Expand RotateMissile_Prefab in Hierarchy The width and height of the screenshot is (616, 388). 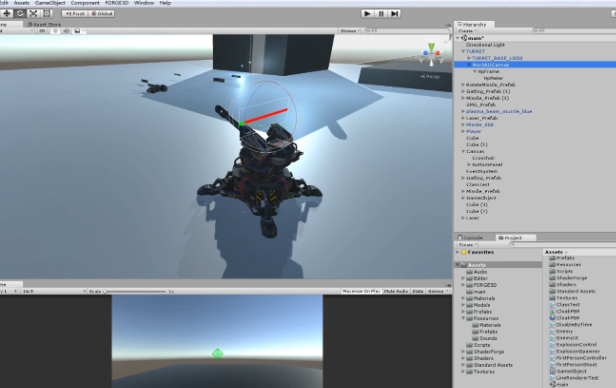pos(463,85)
